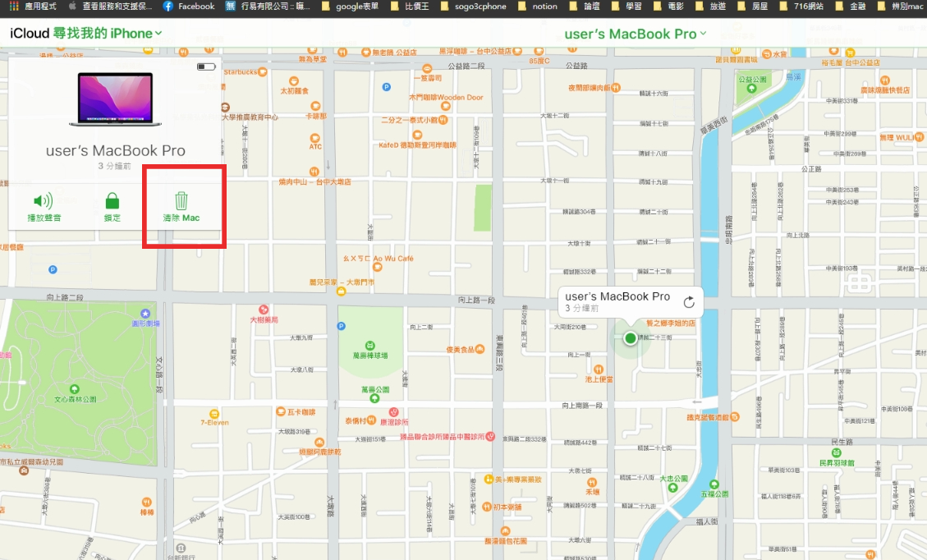This screenshot has height=560, width=927.
Task: Click the Starbucks map marker
Action: (263, 72)
